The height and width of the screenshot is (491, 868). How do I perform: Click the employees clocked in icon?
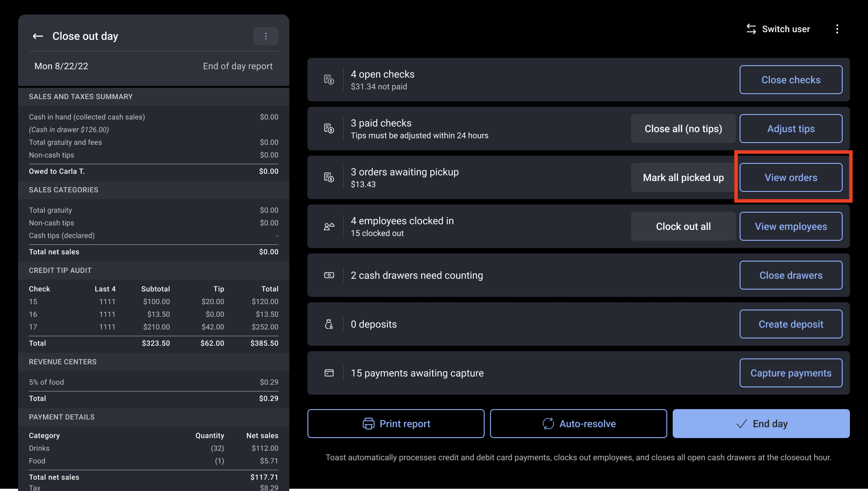pyautogui.click(x=330, y=225)
